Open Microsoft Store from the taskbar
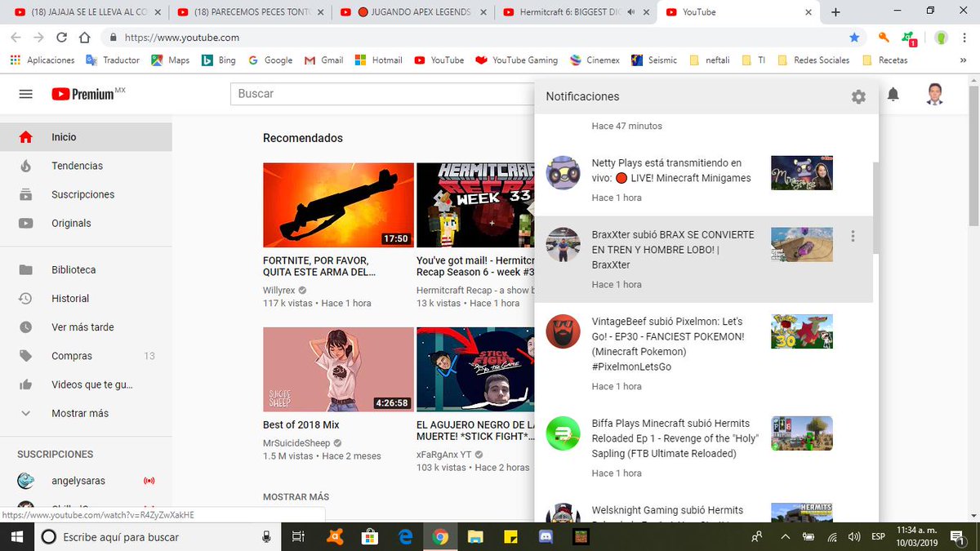Viewport: 980px width, 551px height. (369, 536)
